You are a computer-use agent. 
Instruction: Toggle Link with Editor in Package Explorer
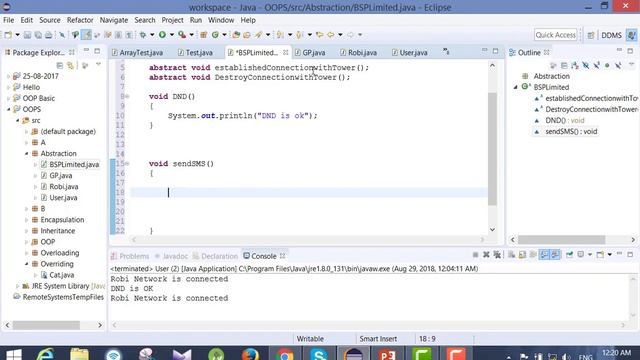71,65
